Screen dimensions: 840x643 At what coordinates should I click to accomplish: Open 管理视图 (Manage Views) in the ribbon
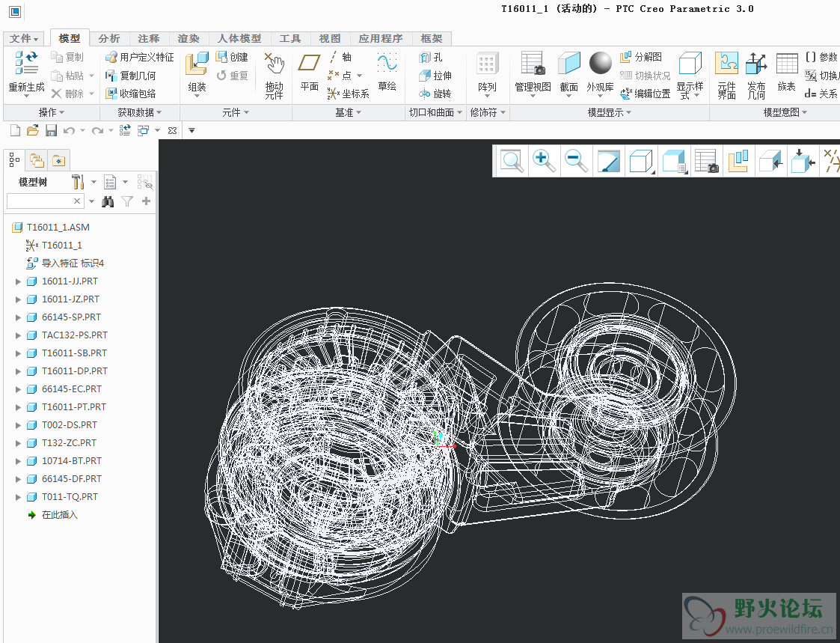[x=533, y=75]
